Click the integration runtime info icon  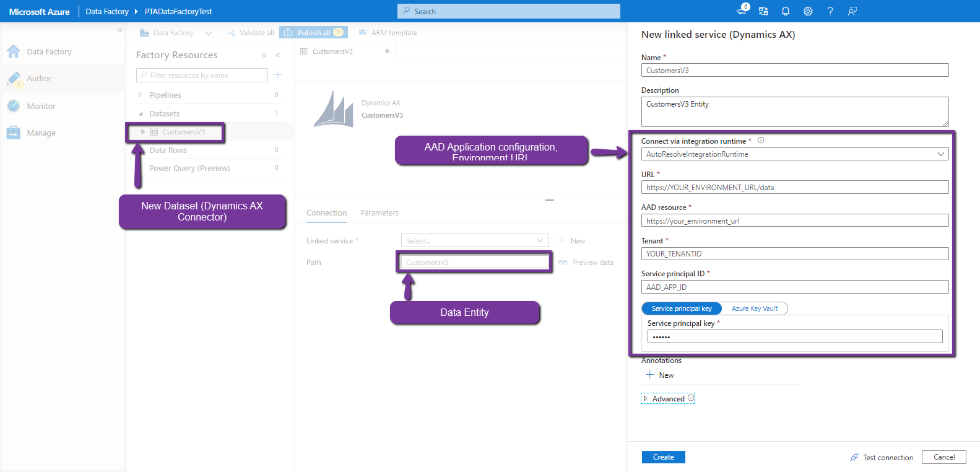coord(761,141)
